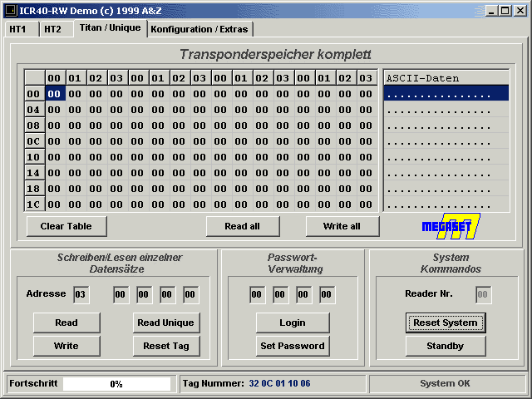532x399 pixels.
Task: Select the ASCII-Daten row for address 04
Action: click(x=446, y=109)
